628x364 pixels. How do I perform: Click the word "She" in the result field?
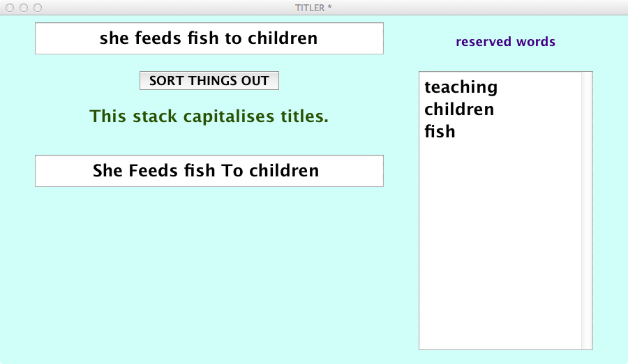pyautogui.click(x=107, y=171)
